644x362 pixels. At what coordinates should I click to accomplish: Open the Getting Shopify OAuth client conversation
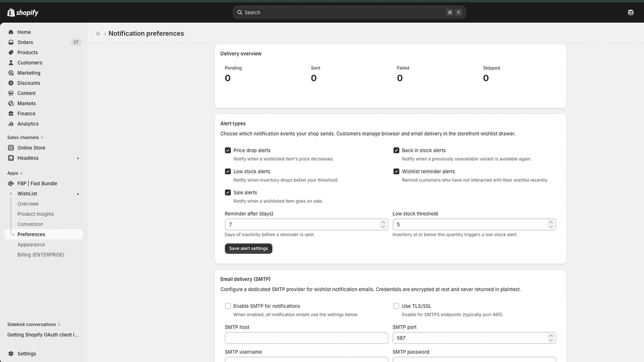pos(43,335)
